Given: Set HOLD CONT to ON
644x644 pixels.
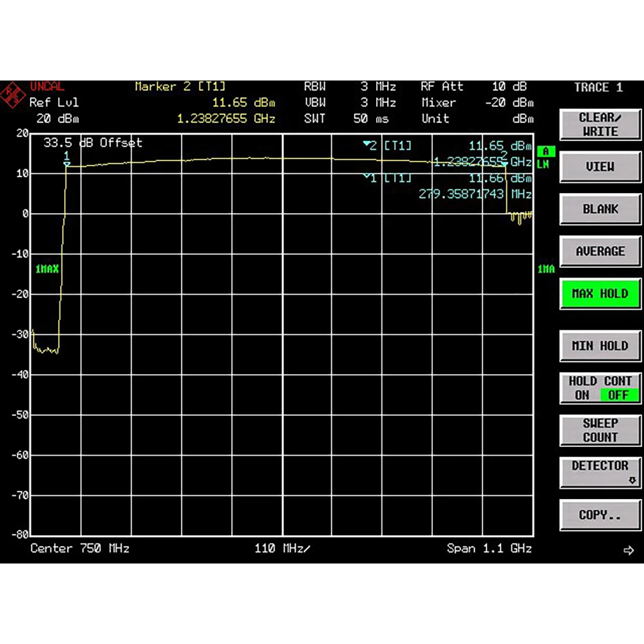Looking at the screenshot, I should [x=582, y=395].
